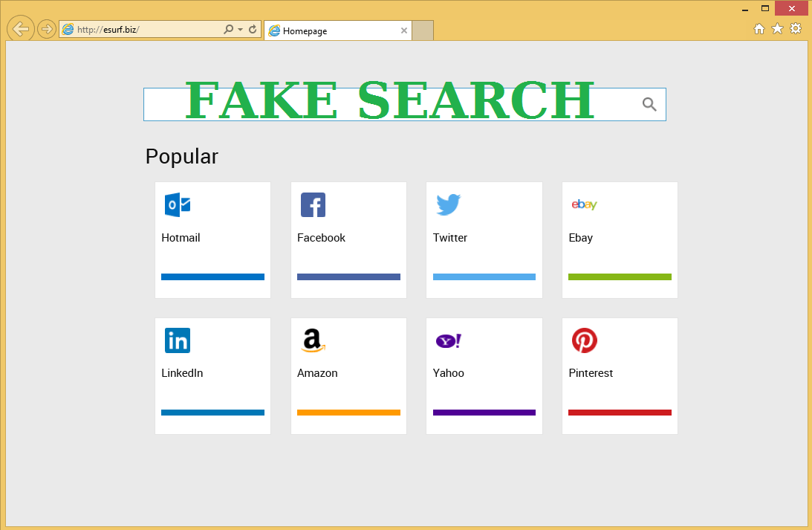The height and width of the screenshot is (530, 812).
Task: Open the Twitter text link
Action: coord(450,238)
